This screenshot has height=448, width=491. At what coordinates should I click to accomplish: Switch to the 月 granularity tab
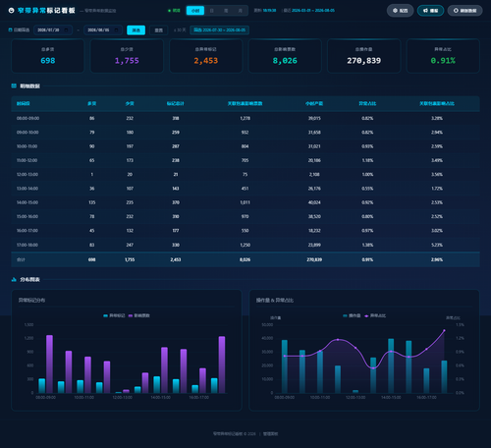[240, 11]
